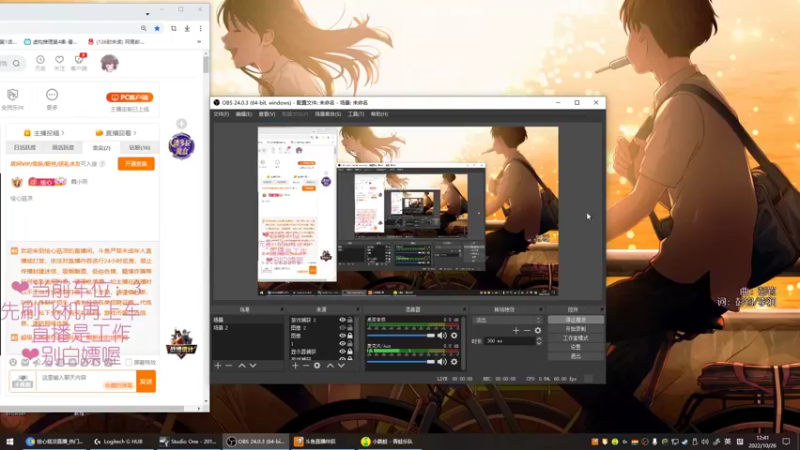Move source down in Sources panel

[341, 366]
